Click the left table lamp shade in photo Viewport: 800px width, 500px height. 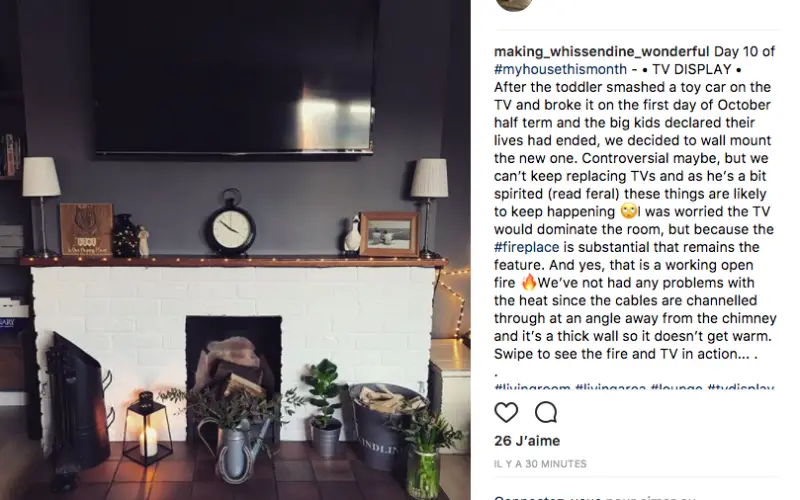pos(41,177)
